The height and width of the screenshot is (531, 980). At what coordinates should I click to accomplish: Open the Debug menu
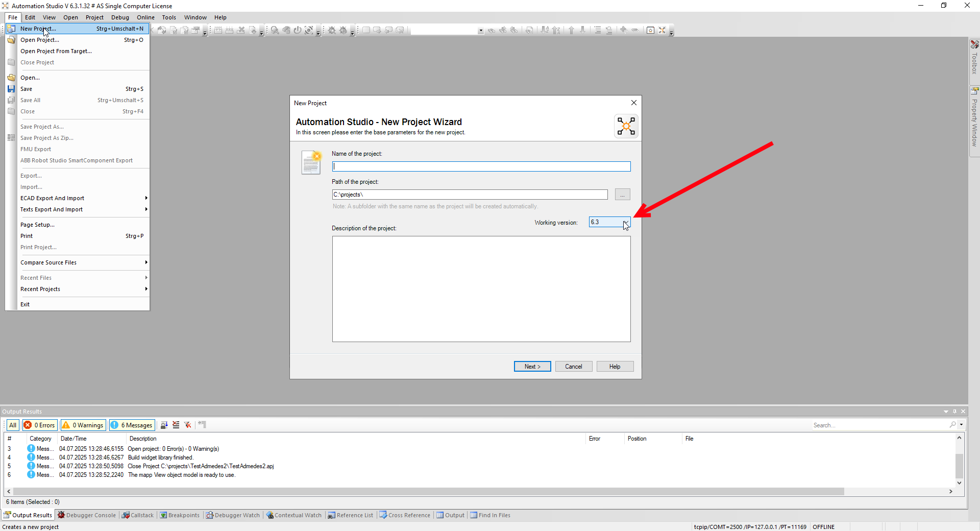click(x=120, y=17)
